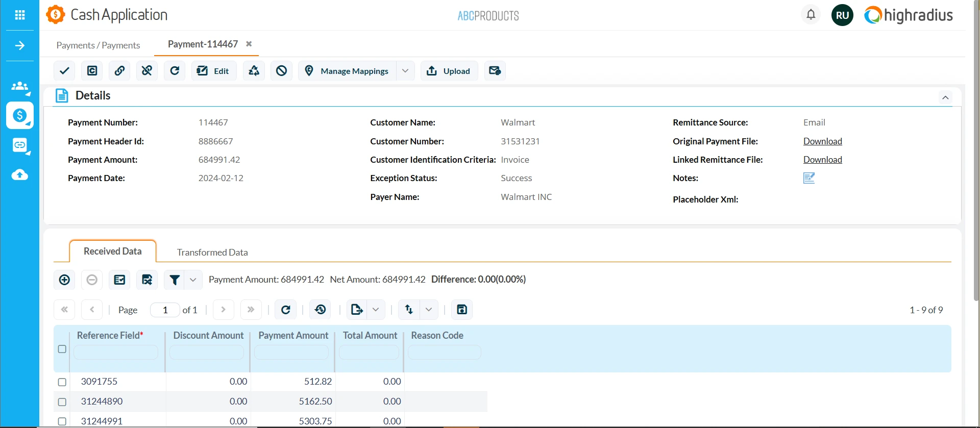This screenshot has height=428, width=980.
Task: Open the apps grid menu icon
Action: coord(20,15)
